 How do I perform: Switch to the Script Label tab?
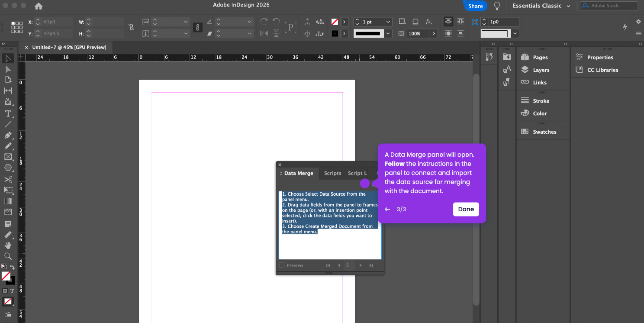(357, 173)
